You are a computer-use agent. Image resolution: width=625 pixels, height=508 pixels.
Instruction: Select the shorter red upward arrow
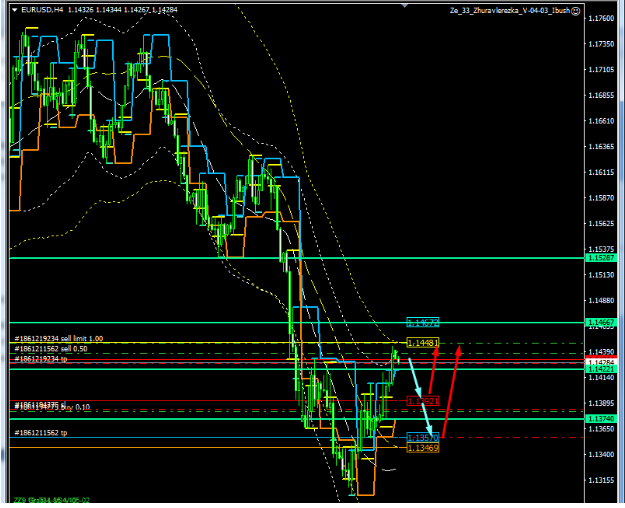434,372
